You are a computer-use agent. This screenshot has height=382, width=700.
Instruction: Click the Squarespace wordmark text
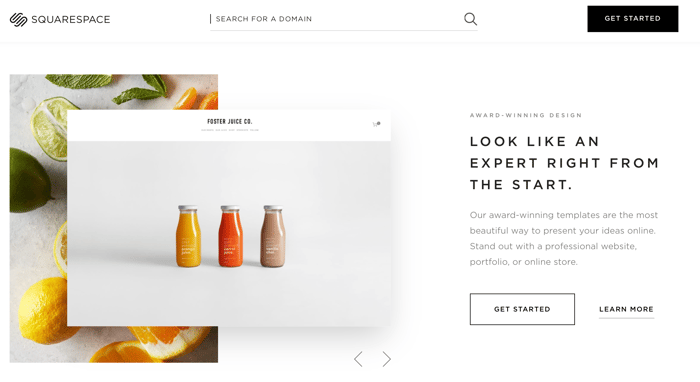71,20
